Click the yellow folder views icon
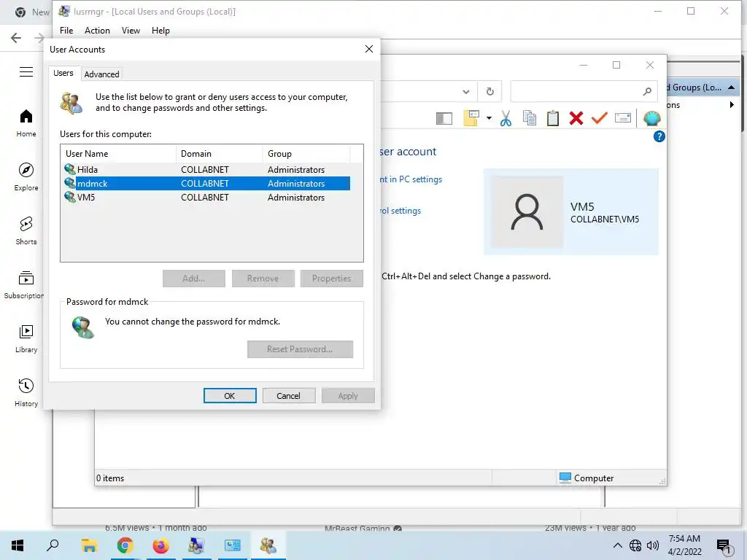This screenshot has width=747, height=560. pyautogui.click(x=471, y=118)
